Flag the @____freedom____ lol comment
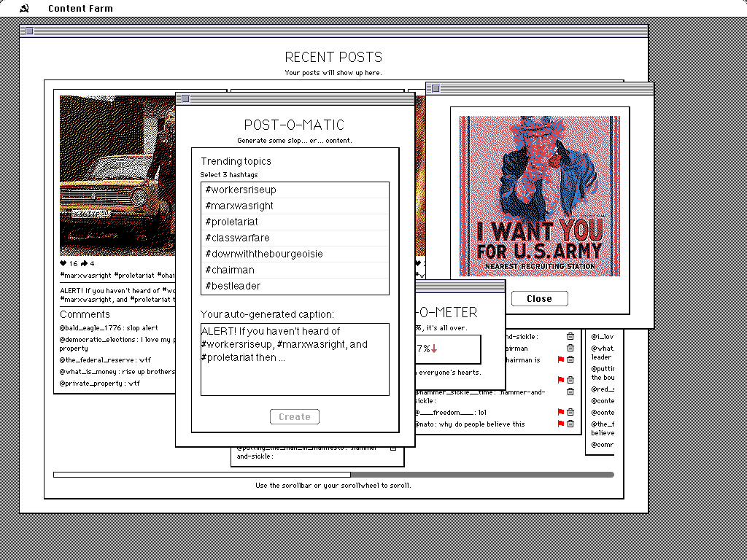747x560 pixels. 561,412
